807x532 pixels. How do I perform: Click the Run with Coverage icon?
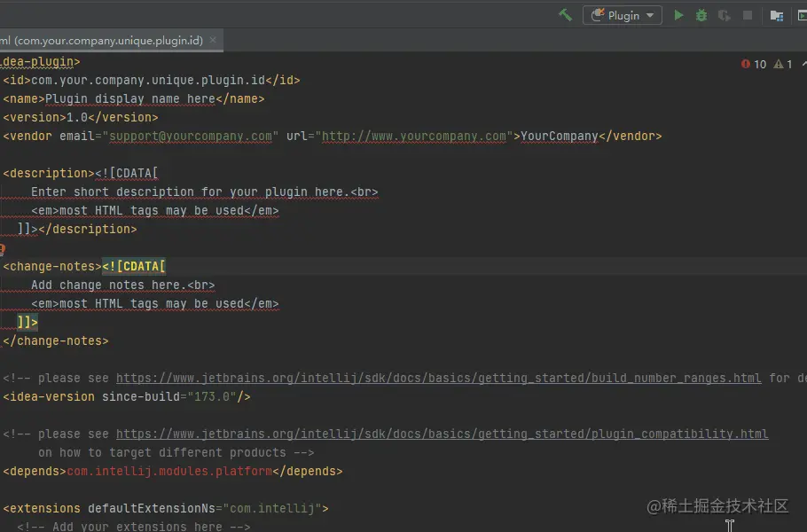click(x=725, y=15)
